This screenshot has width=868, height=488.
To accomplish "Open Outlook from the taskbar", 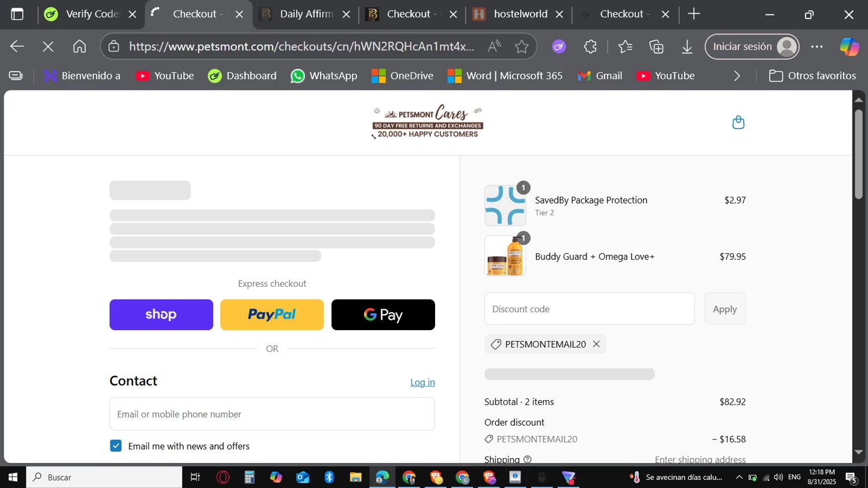I will click(x=303, y=477).
